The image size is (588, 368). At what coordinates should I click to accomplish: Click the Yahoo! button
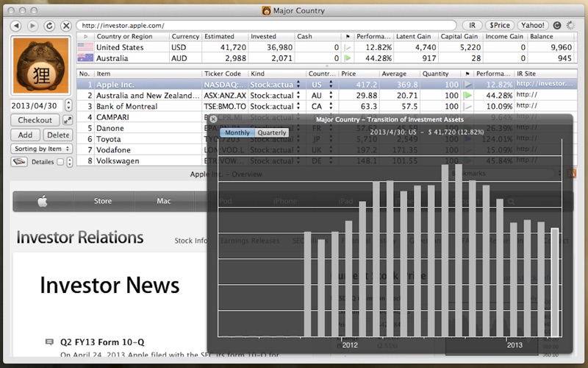click(x=532, y=25)
